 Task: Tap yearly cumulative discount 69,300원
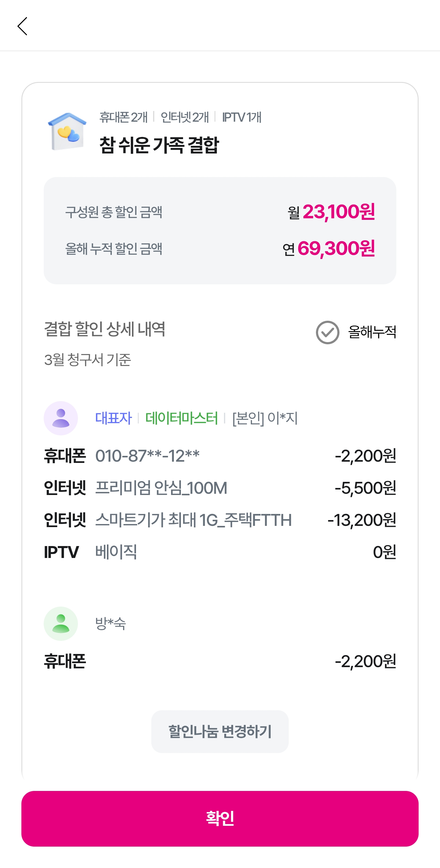click(x=335, y=249)
